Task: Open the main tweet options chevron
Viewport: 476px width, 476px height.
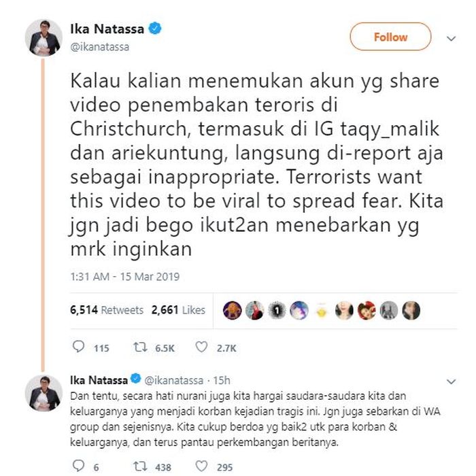Action: (x=451, y=39)
